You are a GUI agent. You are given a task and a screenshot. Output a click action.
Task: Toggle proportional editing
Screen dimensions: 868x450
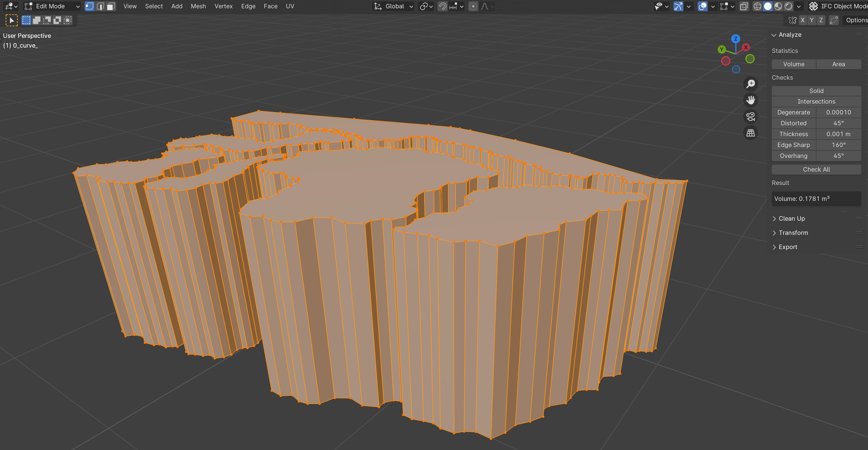tap(473, 6)
